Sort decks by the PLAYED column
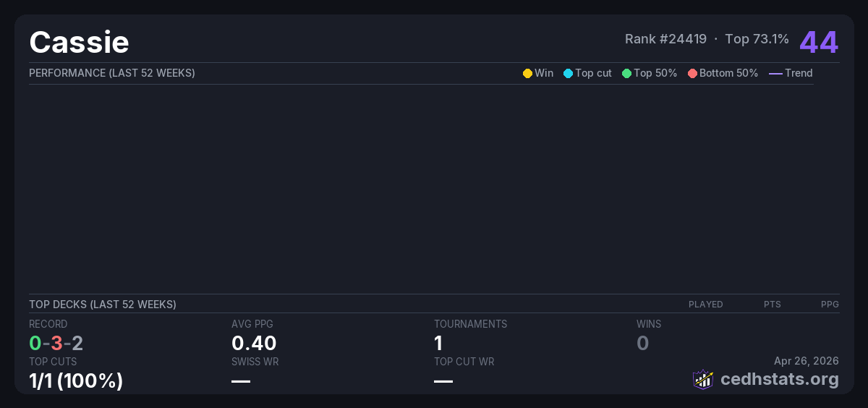This screenshot has width=868, height=408. click(x=705, y=305)
